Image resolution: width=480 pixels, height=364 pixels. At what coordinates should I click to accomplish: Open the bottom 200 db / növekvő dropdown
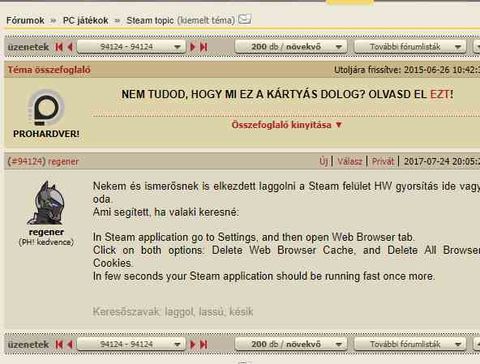[291, 344]
